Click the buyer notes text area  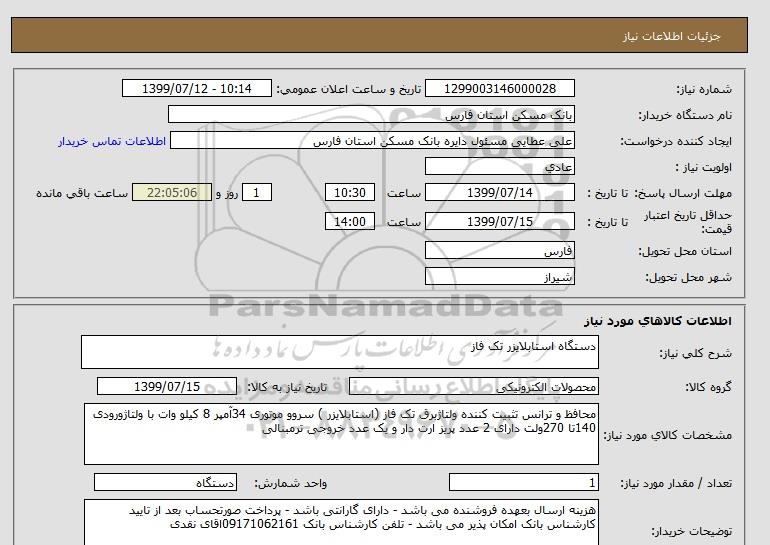pos(341,522)
